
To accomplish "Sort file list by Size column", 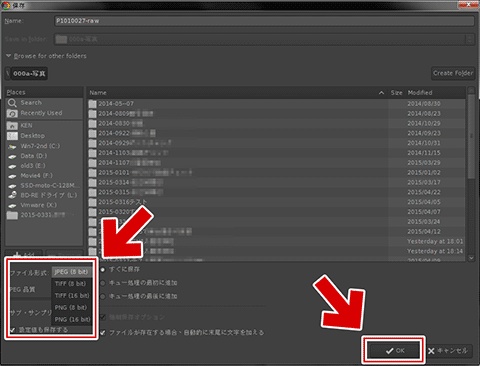I will 397,93.
